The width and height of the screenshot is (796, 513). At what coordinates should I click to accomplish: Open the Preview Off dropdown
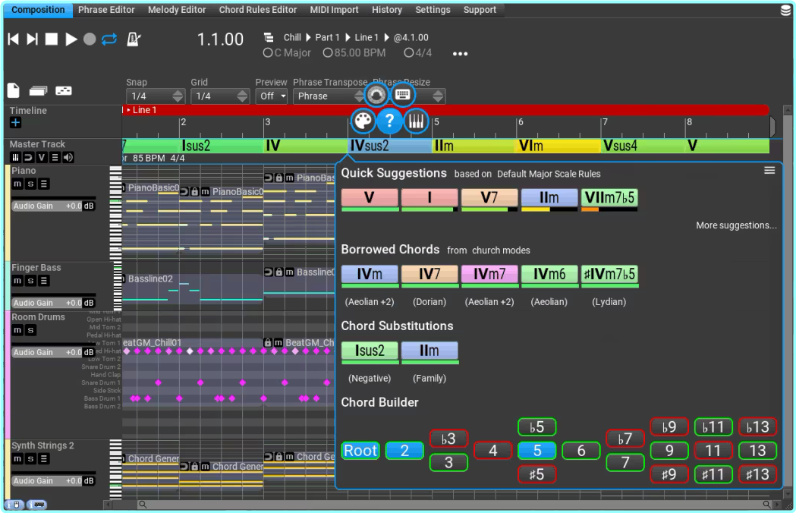pos(272,96)
